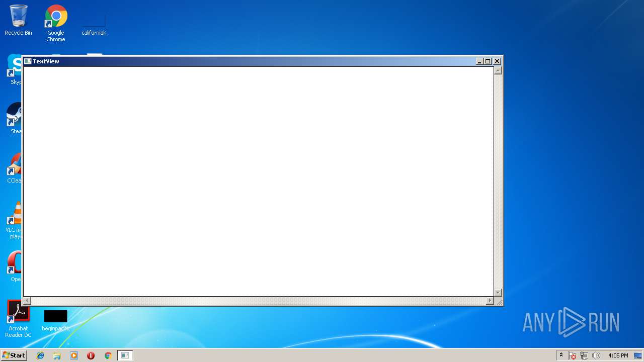
Task: Open Chrome from the taskbar
Action: (x=108, y=355)
